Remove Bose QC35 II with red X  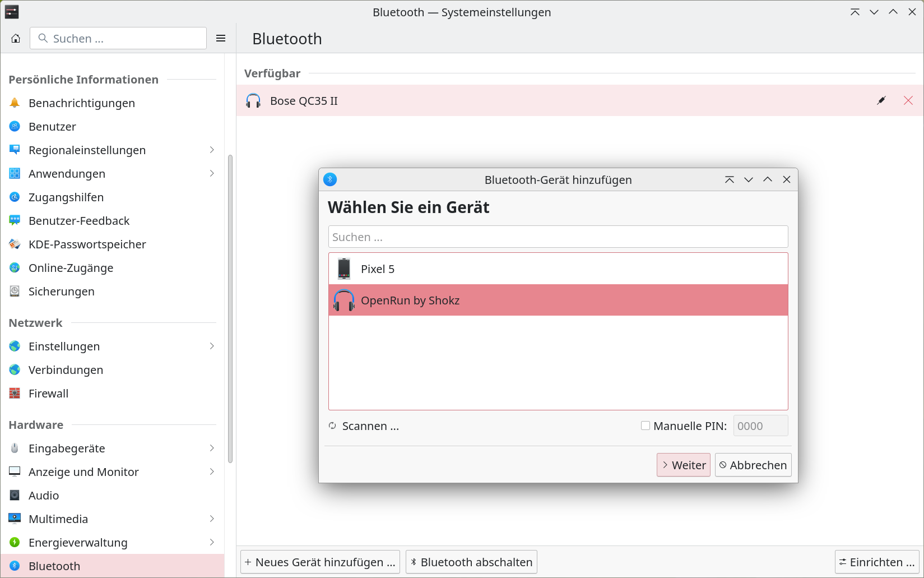pos(908,100)
